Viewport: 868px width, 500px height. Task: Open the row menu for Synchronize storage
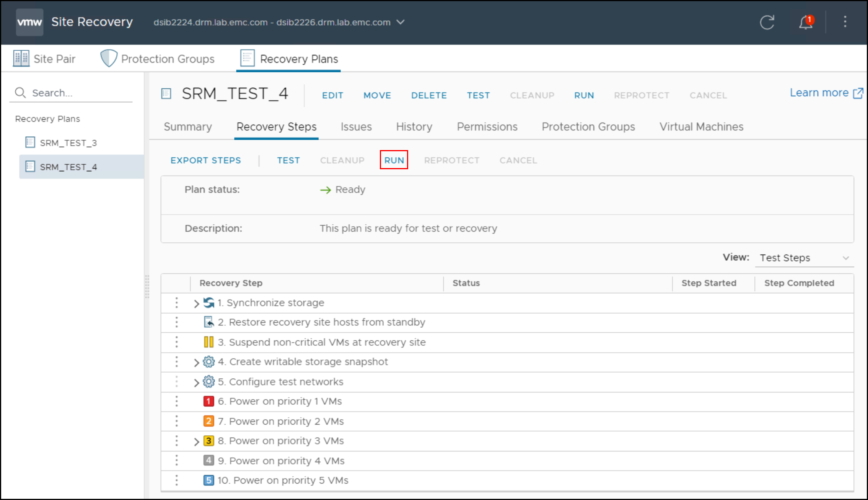pyautogui.click(x=176, y=302)
